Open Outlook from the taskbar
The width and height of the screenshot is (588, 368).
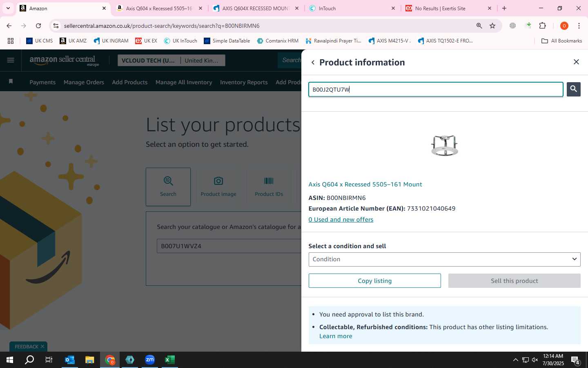pyautogui.click(x=70, y=360)
